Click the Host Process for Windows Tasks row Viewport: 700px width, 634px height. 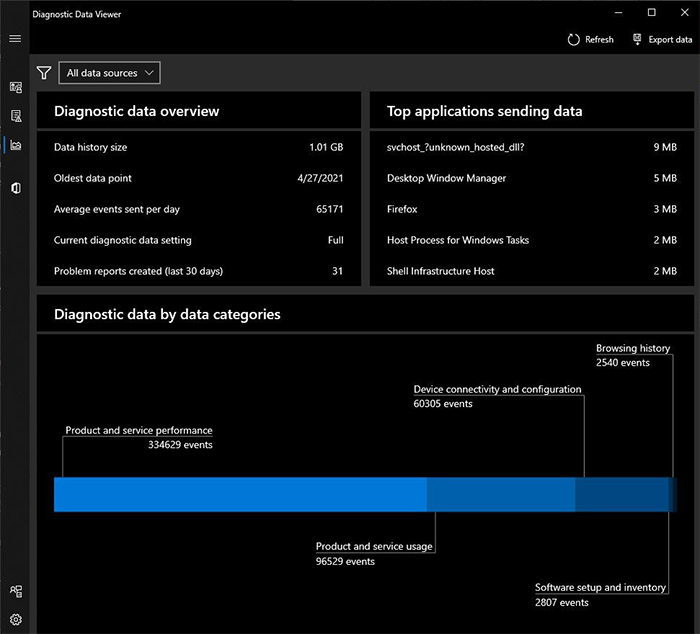coord(532,240)
